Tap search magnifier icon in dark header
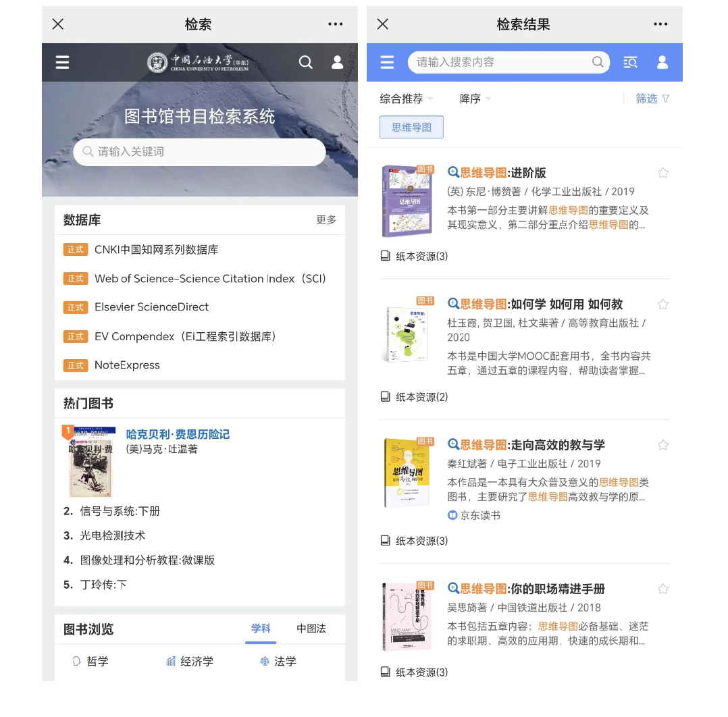 pos(305,62)
